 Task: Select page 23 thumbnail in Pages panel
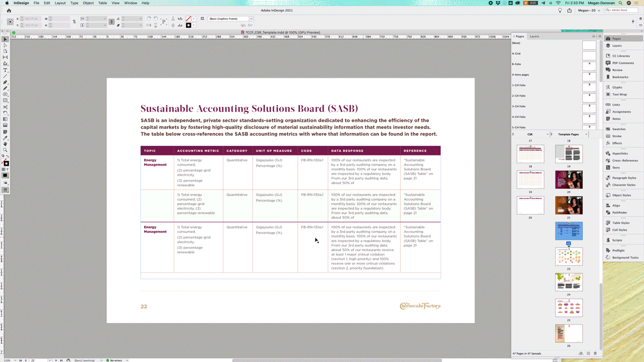click(569, 256)
